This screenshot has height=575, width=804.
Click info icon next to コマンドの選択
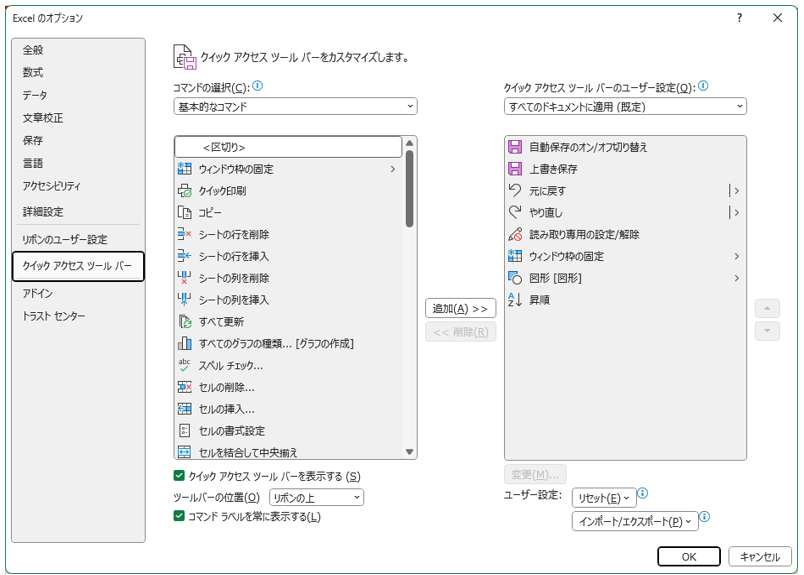click(x=258, y=86)
